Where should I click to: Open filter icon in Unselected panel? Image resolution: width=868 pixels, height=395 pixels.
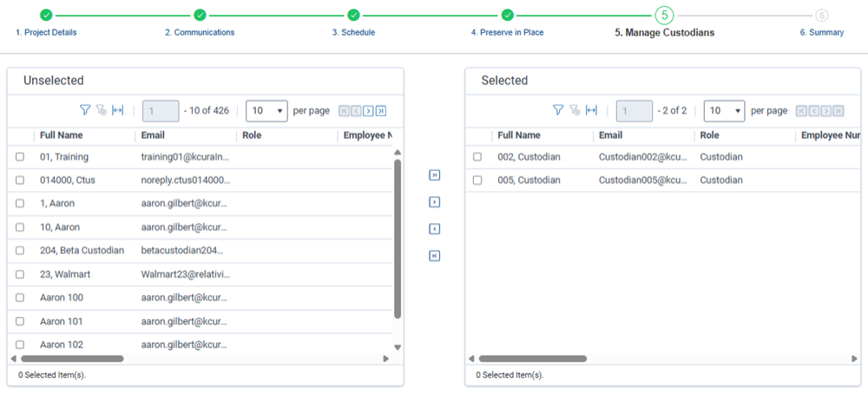85,110
